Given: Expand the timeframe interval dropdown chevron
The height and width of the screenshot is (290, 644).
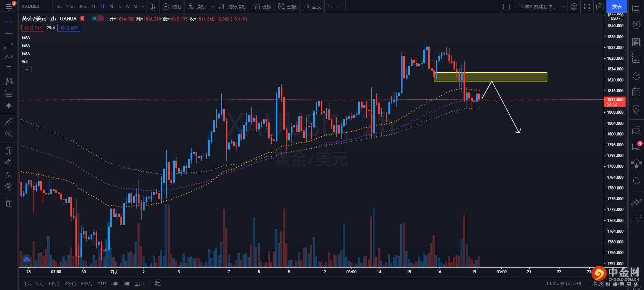Looking at the screenshot, I should [x=143, y=6].
